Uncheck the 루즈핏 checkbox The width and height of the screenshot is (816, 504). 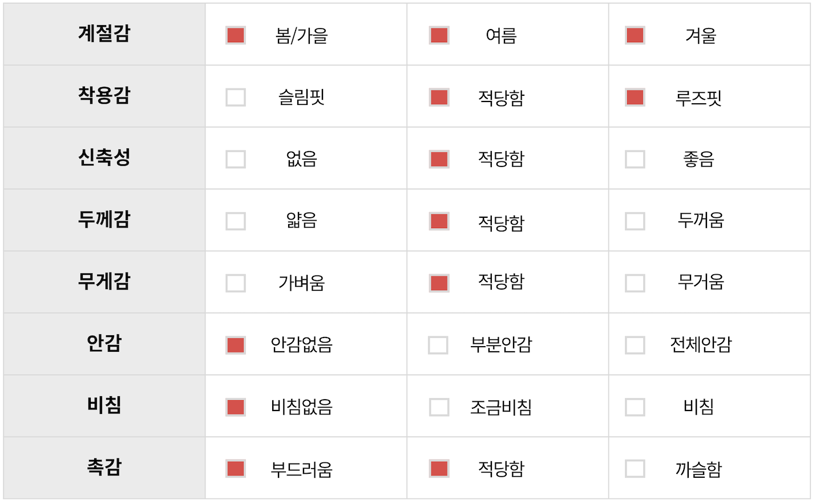tap(635, 97)
